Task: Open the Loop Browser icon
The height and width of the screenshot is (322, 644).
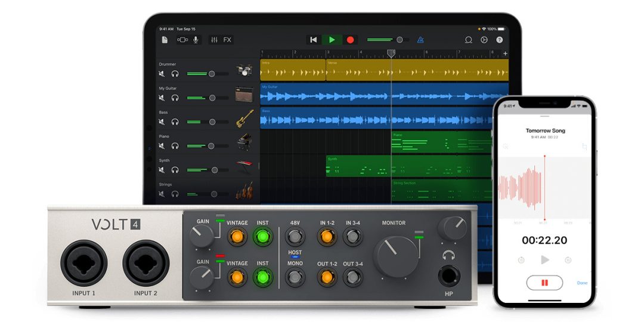Action: tap(468, 40)
